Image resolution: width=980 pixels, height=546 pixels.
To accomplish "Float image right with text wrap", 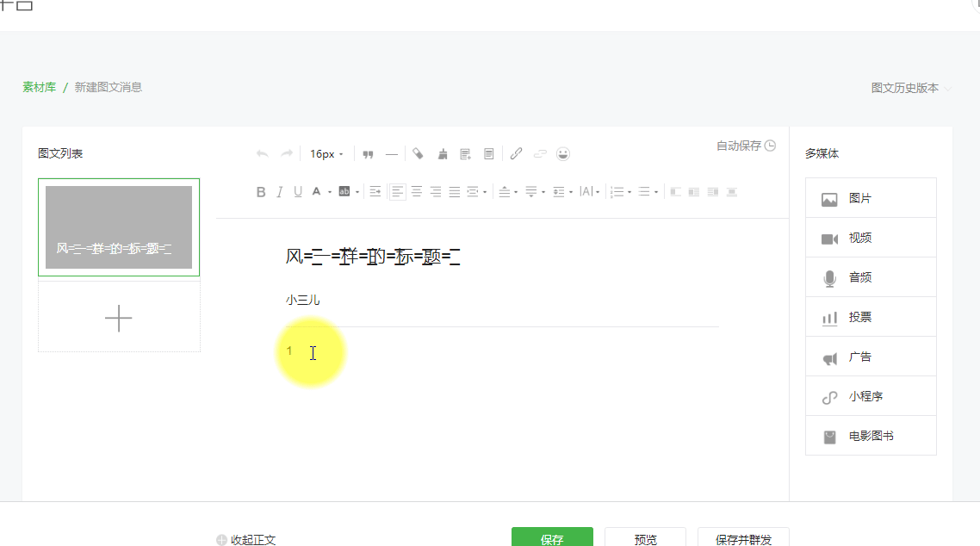I will coord(713,192).
